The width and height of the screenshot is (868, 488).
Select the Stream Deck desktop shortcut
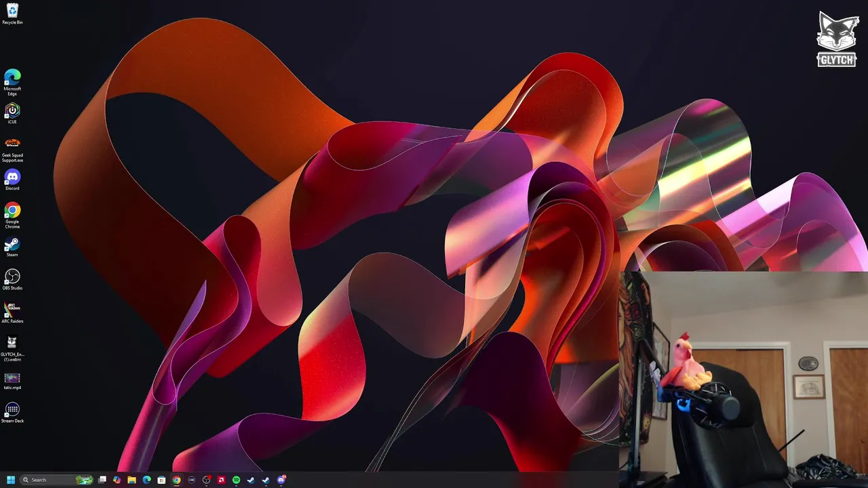tap(12, 412)
